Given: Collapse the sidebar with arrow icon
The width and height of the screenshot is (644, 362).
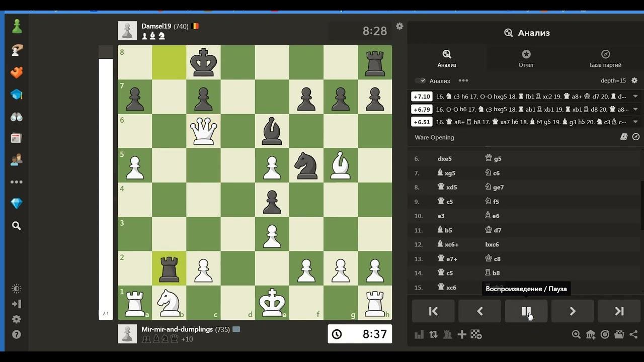Looking at the screenshot, I should coord(17,304).
